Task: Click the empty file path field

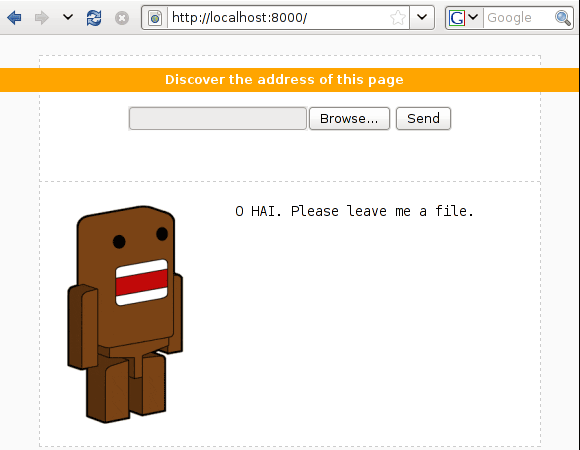Action: point(218,119)
